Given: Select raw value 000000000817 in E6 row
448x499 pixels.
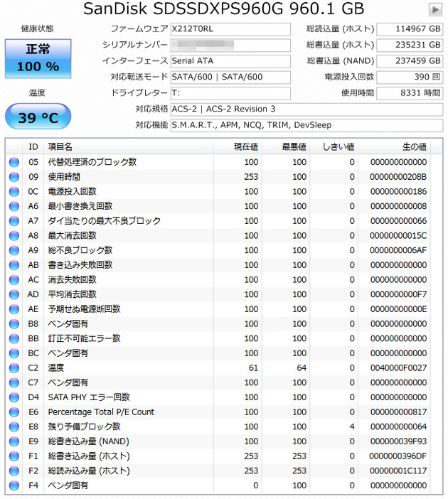Looking at the screenshot, I should (x=398, y=412).
